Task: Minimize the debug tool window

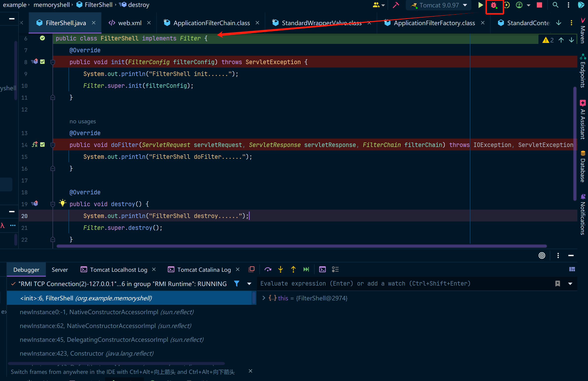Action: (571, 255)
